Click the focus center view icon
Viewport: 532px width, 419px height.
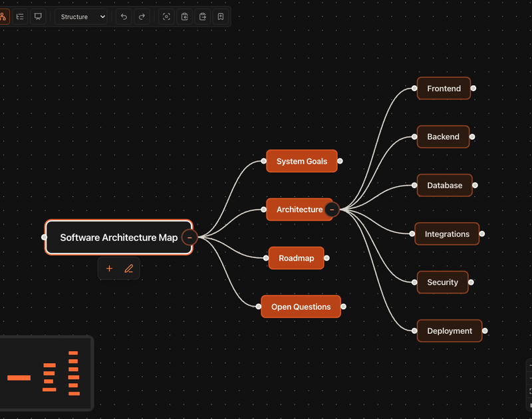point(167,17)
